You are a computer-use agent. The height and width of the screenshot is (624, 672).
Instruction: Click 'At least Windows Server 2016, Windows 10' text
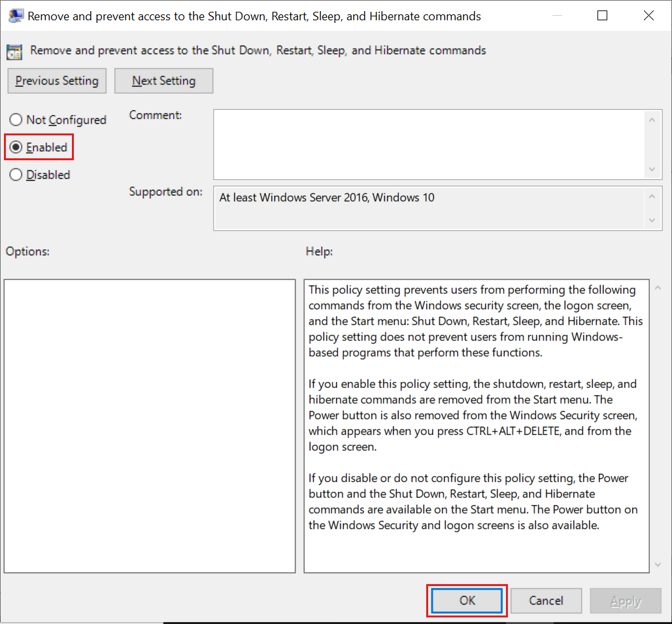pos(327,198)
